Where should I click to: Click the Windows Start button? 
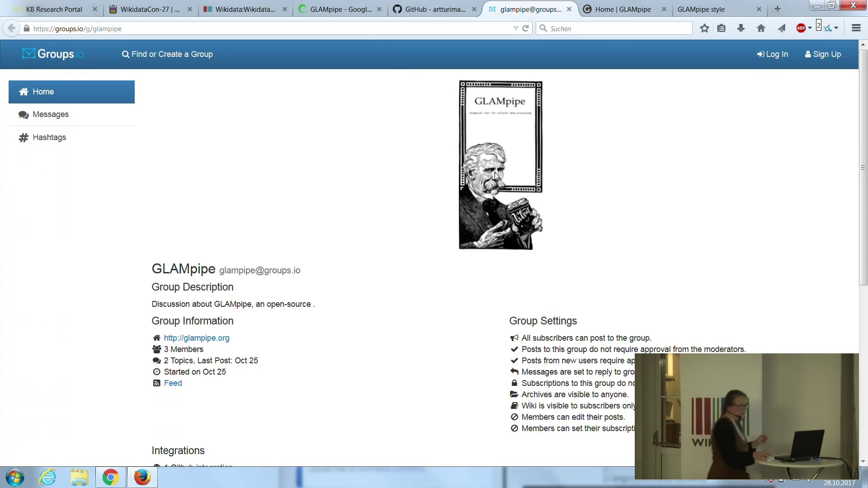pyautogui.click(x=15, y=478)
